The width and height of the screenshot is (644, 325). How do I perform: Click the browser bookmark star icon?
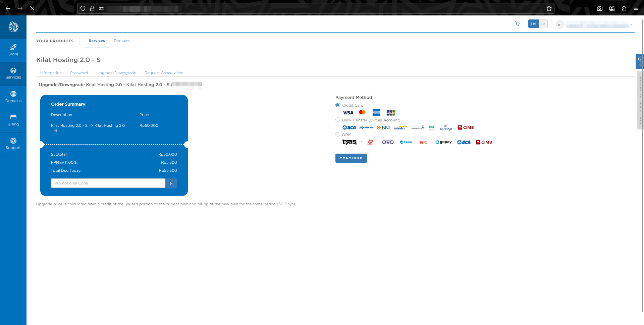click(x=549, y=8)
